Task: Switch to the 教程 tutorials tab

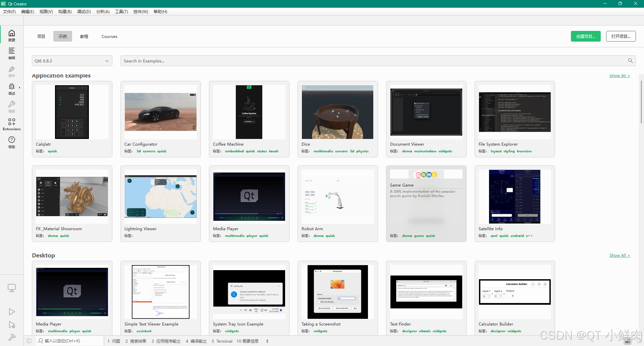Action: pyautogui.click(x=84, y=36)
